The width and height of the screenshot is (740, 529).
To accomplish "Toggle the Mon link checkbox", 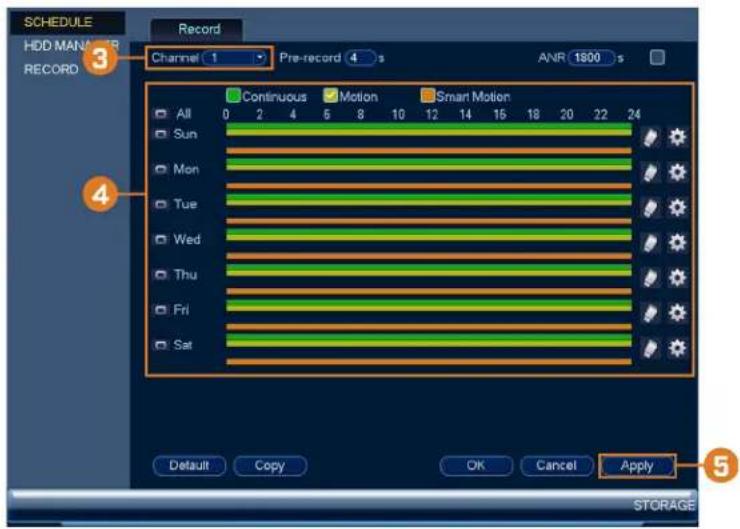I will pyautogui.click(x=161, y=169).
